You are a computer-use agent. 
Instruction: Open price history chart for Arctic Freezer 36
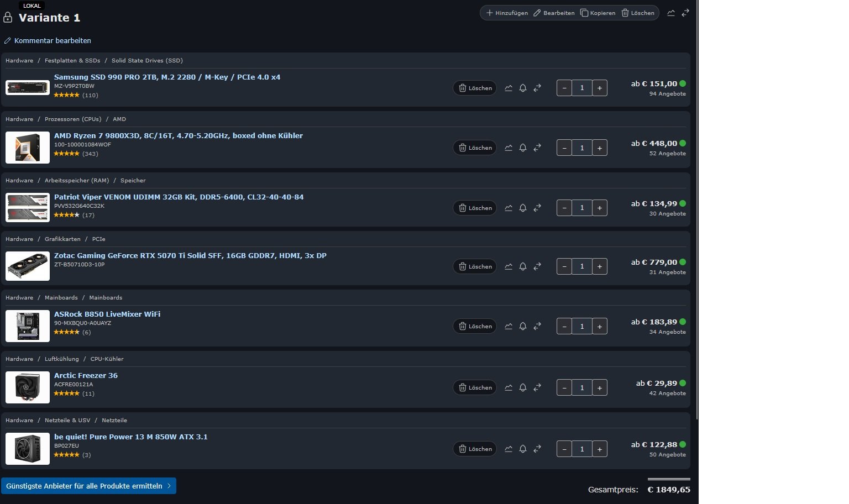[509, 387]
